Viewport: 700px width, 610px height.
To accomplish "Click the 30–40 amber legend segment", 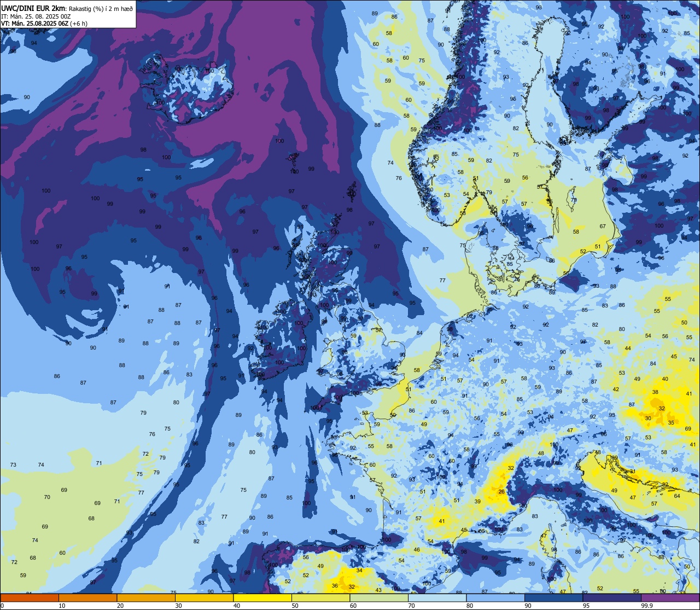I will coord(204,597).
